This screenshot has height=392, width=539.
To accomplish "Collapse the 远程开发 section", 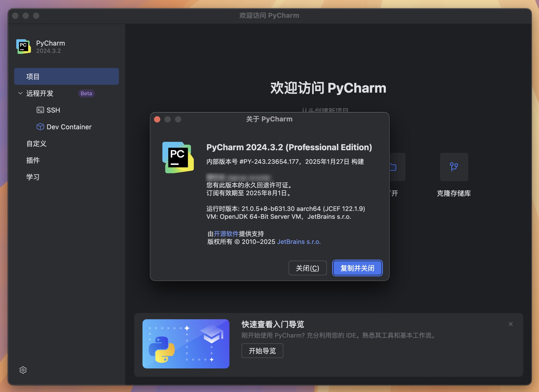I will pos(20,93).
